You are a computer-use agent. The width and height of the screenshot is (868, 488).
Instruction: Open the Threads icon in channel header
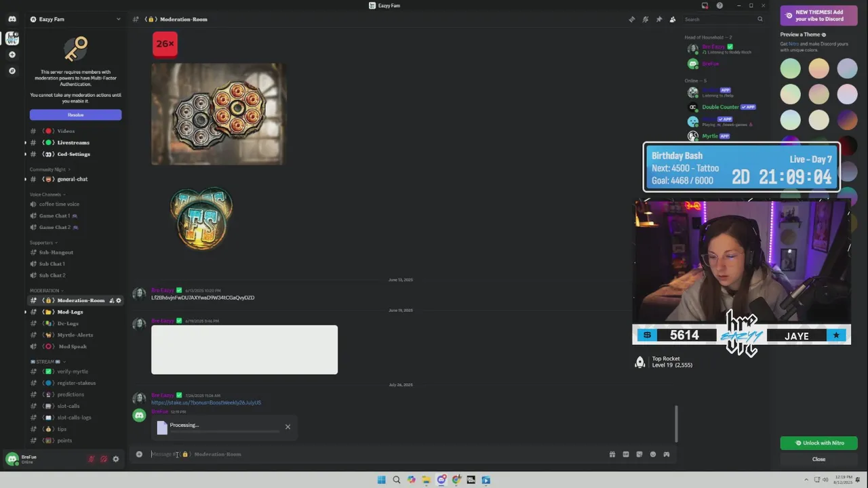[x=632, y=19]
